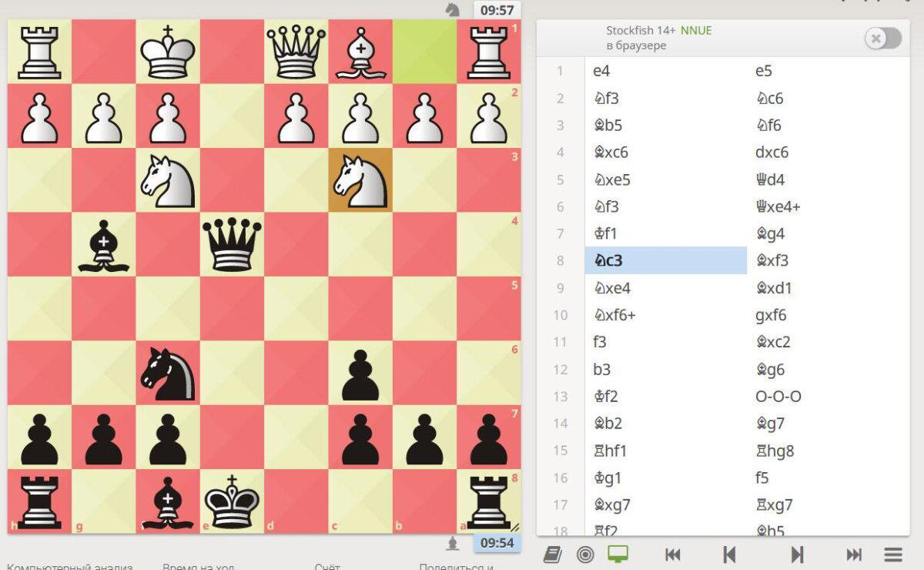Open the practice target icon
The height and width of the screenshot is (570, 924).
pos(585,555)
